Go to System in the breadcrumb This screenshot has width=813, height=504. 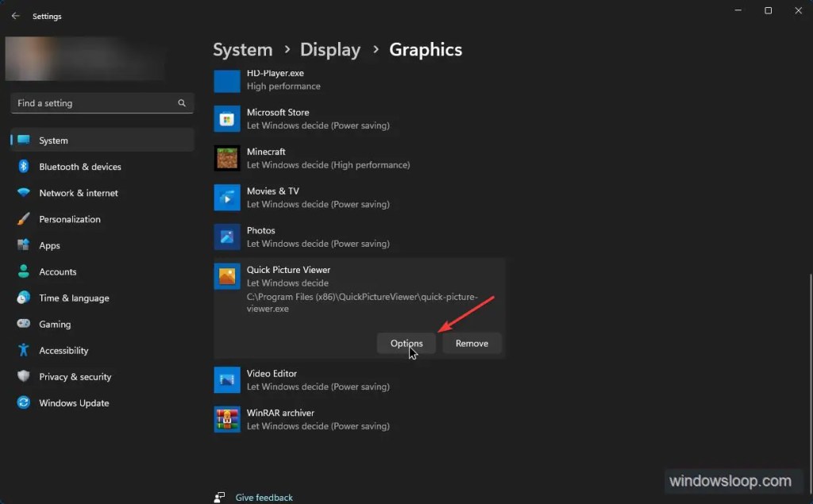(x=243, y=50)
